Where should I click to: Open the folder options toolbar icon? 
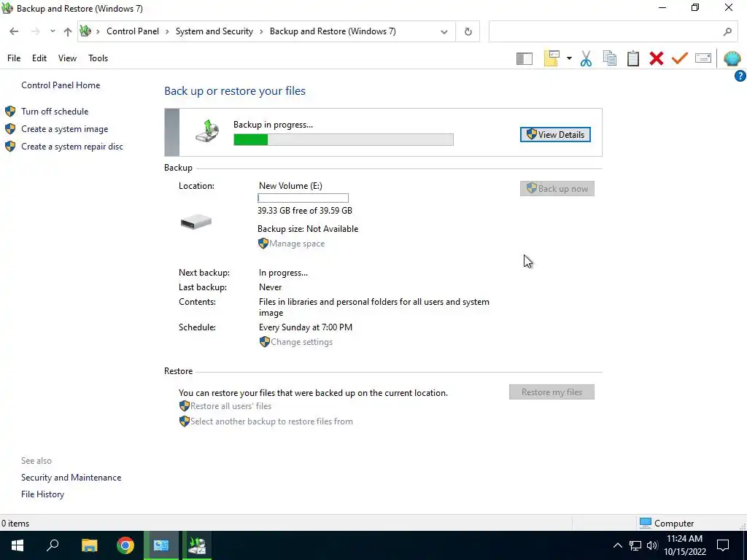(551, 58)
